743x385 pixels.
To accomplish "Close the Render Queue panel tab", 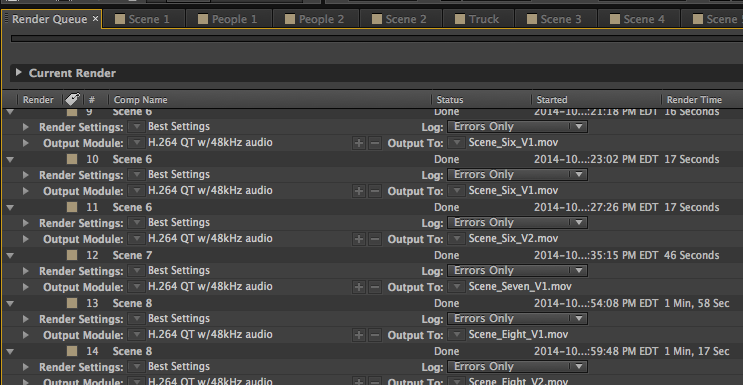I will [x=95, y=19].
